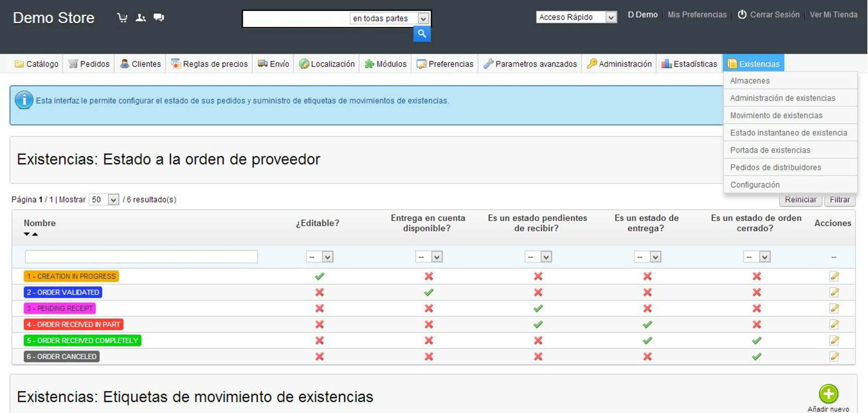This screenshot has height=413, width=868.
Task: Click the Reiniciar filter button
Action: click(800, 200)
